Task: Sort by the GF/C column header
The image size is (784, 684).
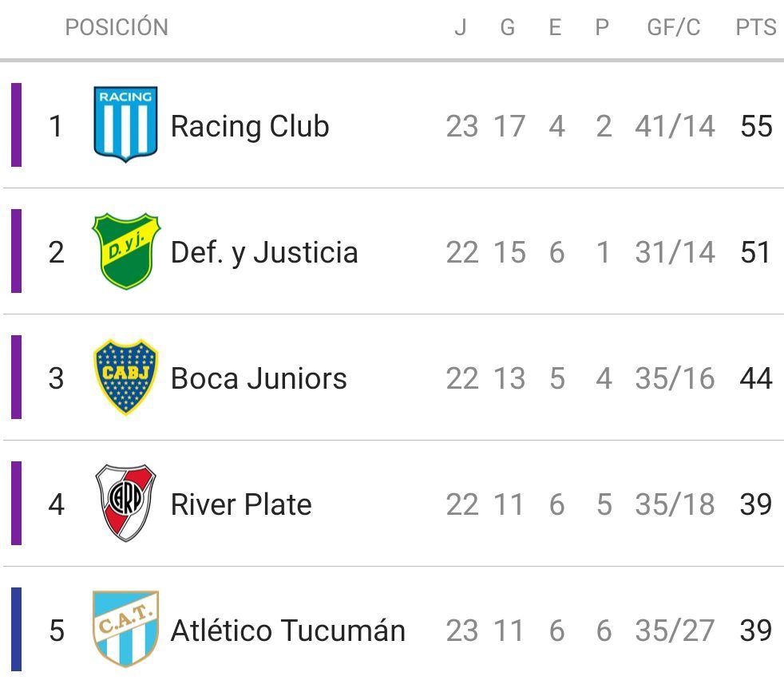Action: (x=674, y=27)
